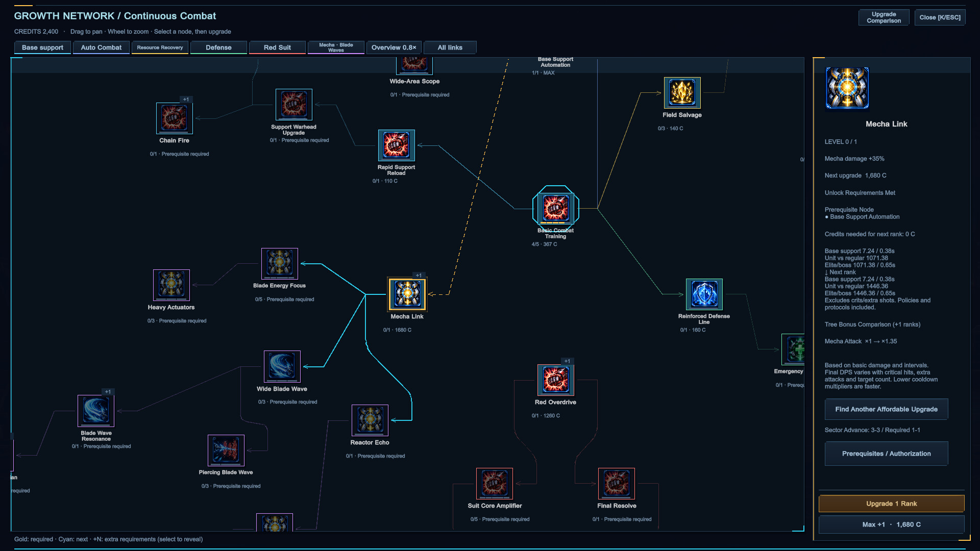Select the Reinforced Defense Line node icon
Screen dimensions: 980x551
704,294
